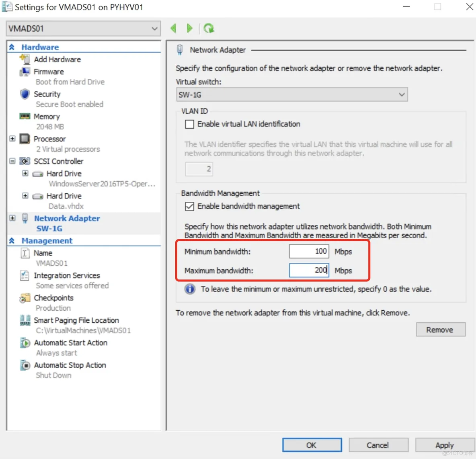The height and width of the screenshot is (459, 476).
Task: Expand the Data.vhdx Hard Drive node
Action: pos(25,196)
